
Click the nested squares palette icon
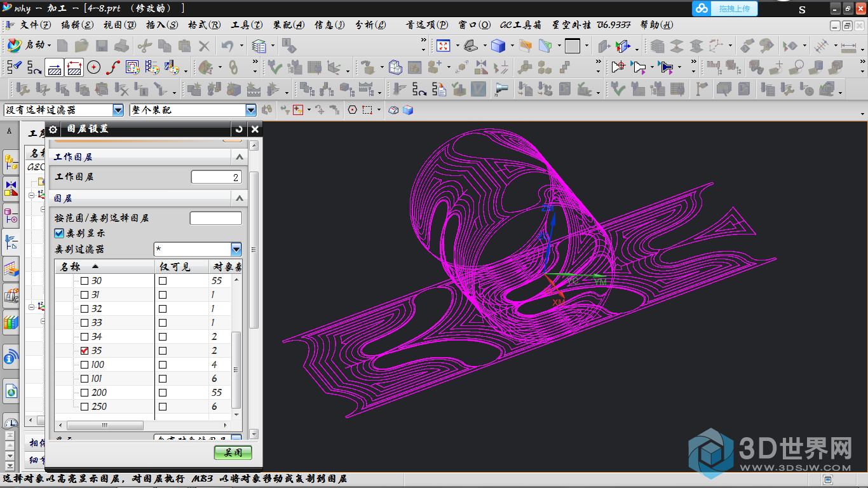coord(133,67)
